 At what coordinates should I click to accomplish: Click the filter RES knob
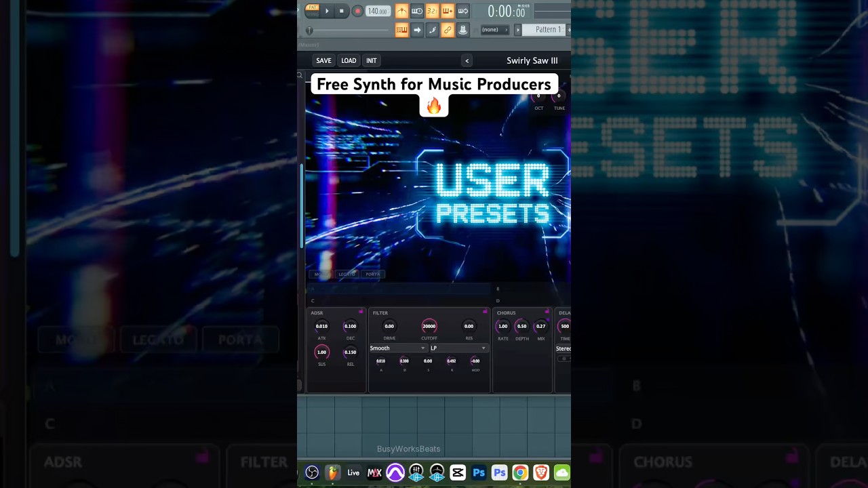(x=469, y=326)
